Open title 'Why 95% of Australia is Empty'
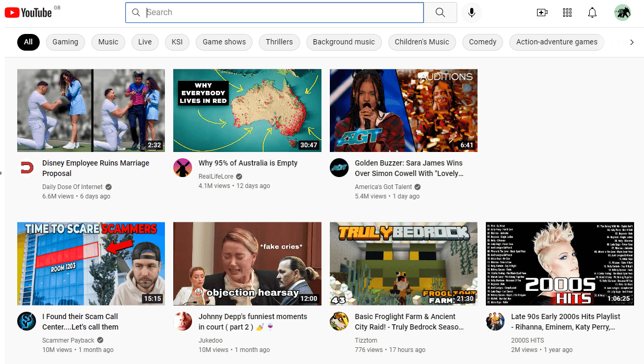The width and height of the screenshot is (644, 364). coord(248,163)
